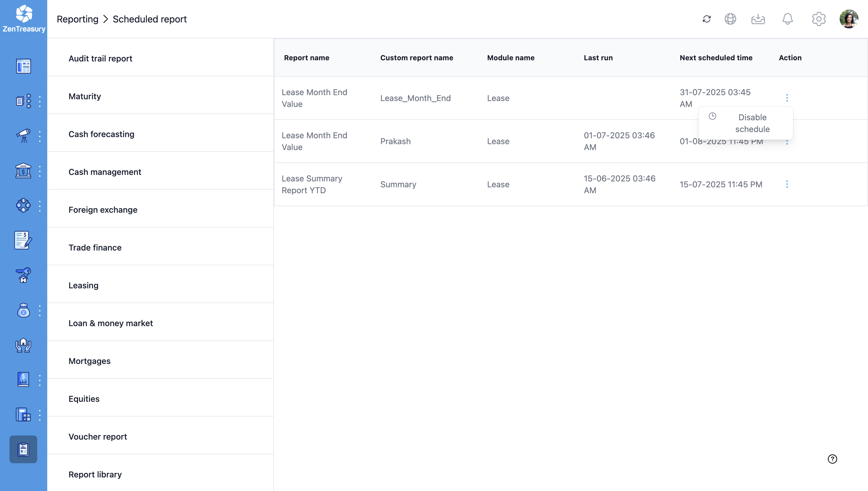Click Reporting breadcrumb link

pos(77,19)
